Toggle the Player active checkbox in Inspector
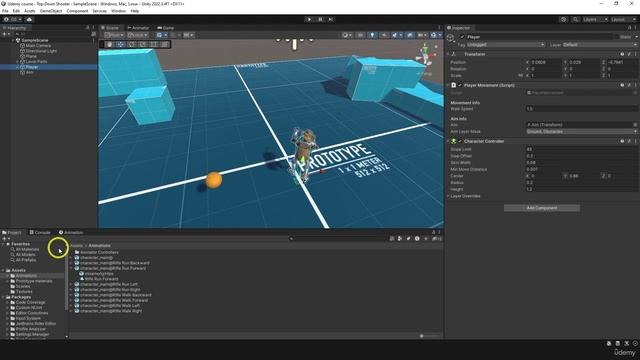This screenshot has height=360, width=640. click(x=462, y=37)
